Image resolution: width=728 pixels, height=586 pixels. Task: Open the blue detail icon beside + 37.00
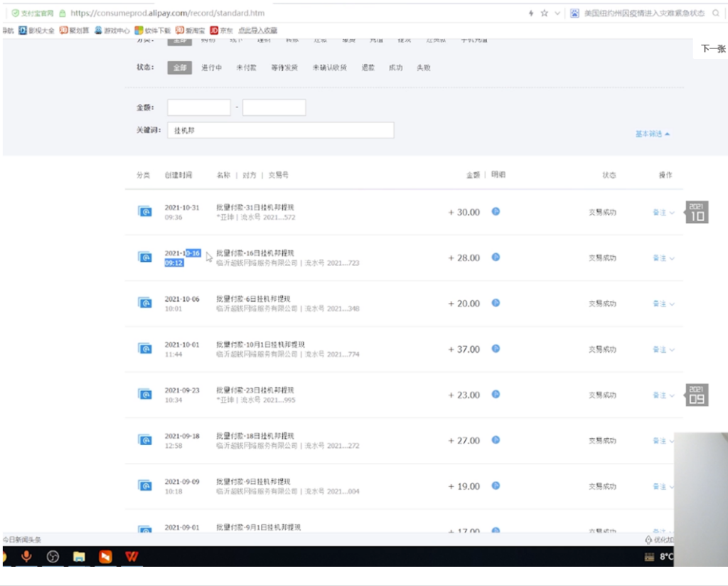pyautogui.click(x=496, y=348)
